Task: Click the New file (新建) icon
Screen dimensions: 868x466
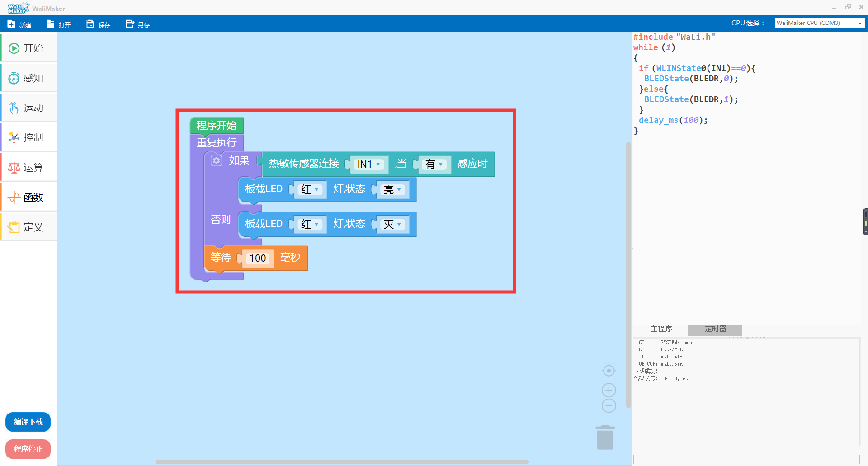Action: 12,24
